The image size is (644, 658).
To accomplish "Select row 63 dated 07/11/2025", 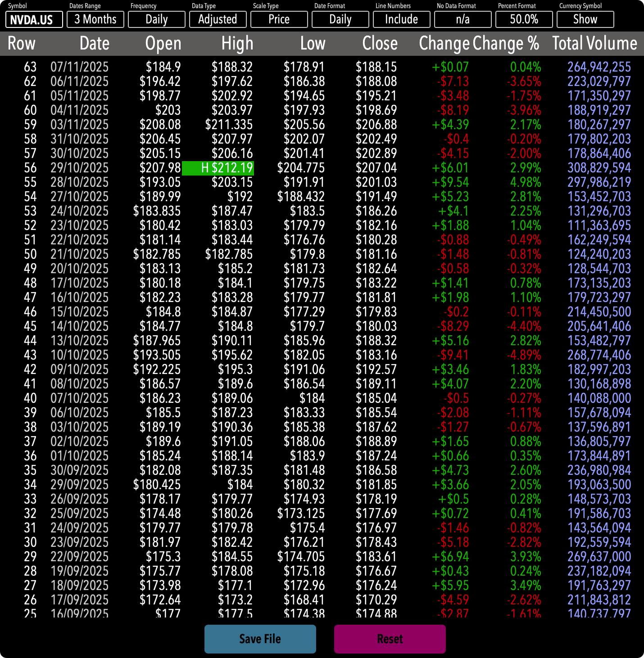I will tap(79, 67).
